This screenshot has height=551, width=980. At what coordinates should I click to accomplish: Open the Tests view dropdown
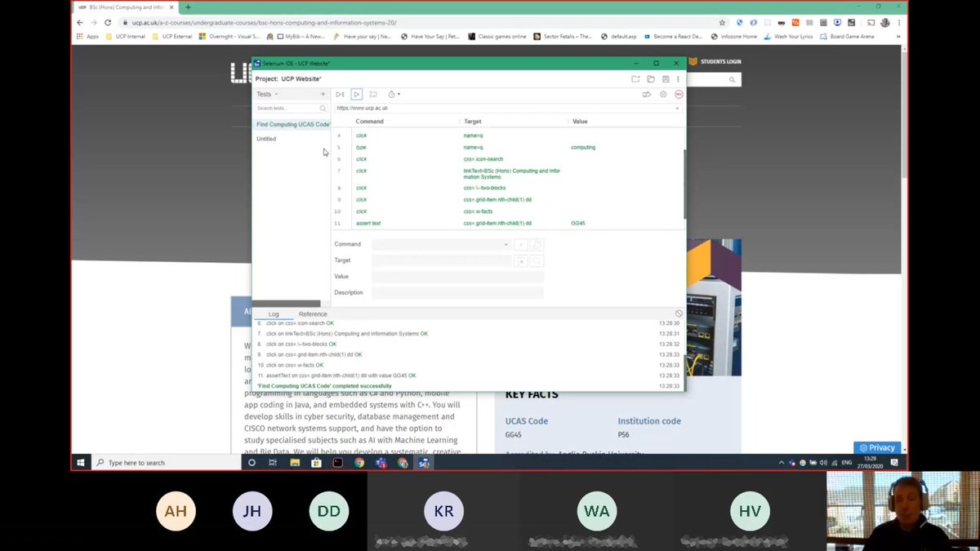[x=268, y=95]
